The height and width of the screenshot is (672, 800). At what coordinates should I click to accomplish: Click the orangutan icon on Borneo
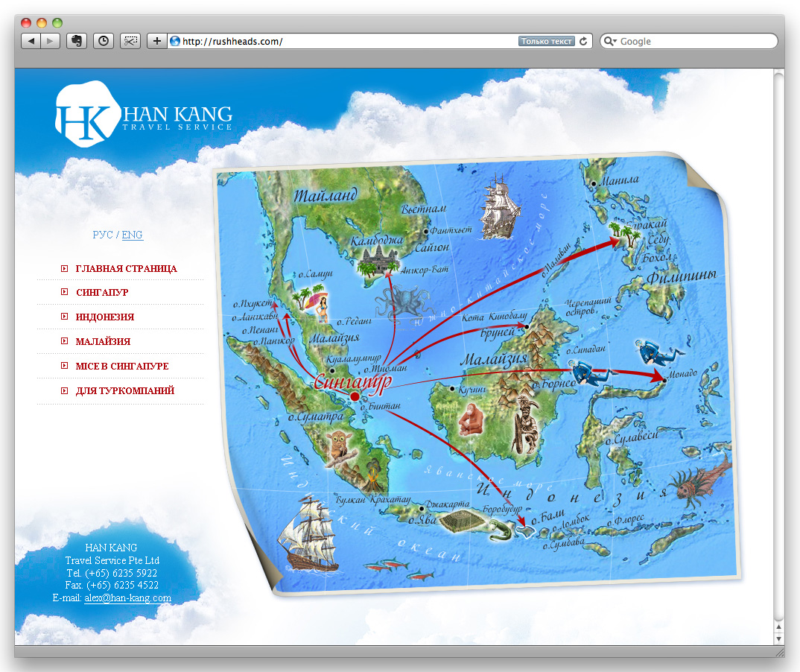(471, 419)
